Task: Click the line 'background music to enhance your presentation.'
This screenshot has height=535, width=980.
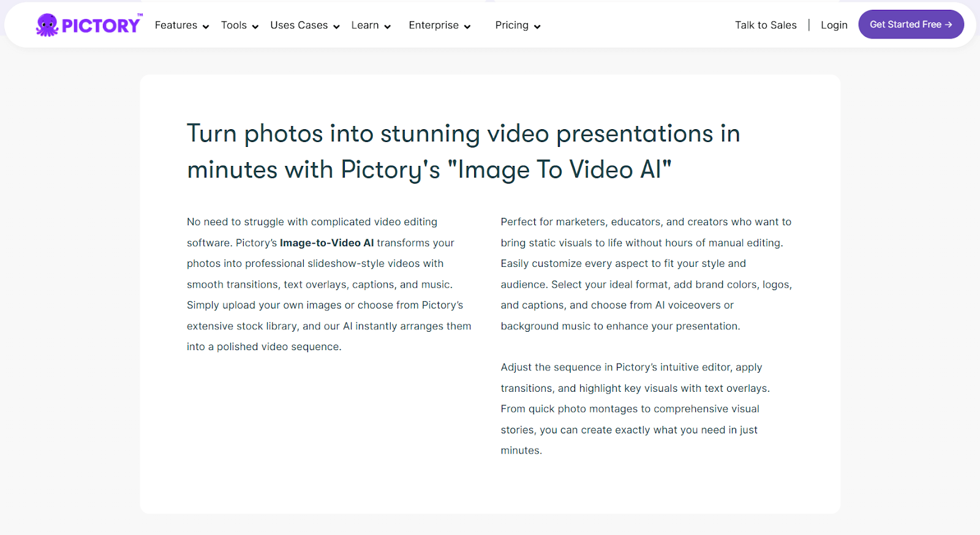Action: tap(620, 326)
